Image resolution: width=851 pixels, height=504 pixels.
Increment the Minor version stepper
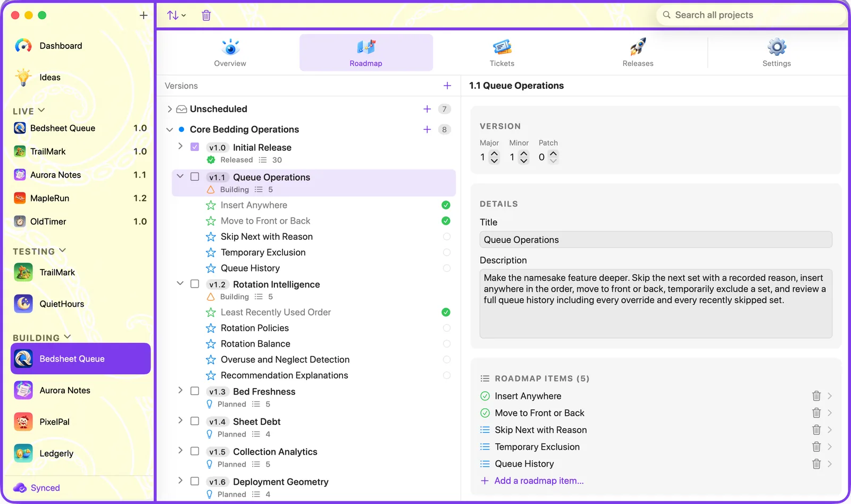click(x=524, y=154)
